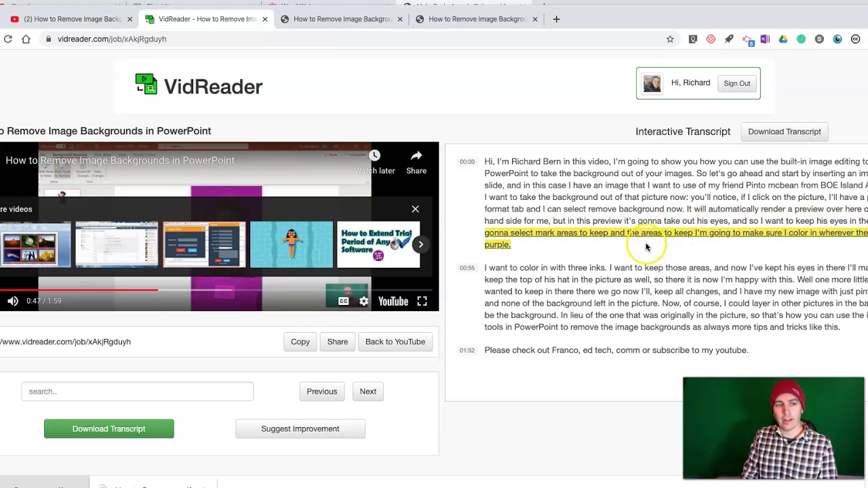Click 'Please check out Franco' transcript line
868x488 pixels.
coord(616,350)
